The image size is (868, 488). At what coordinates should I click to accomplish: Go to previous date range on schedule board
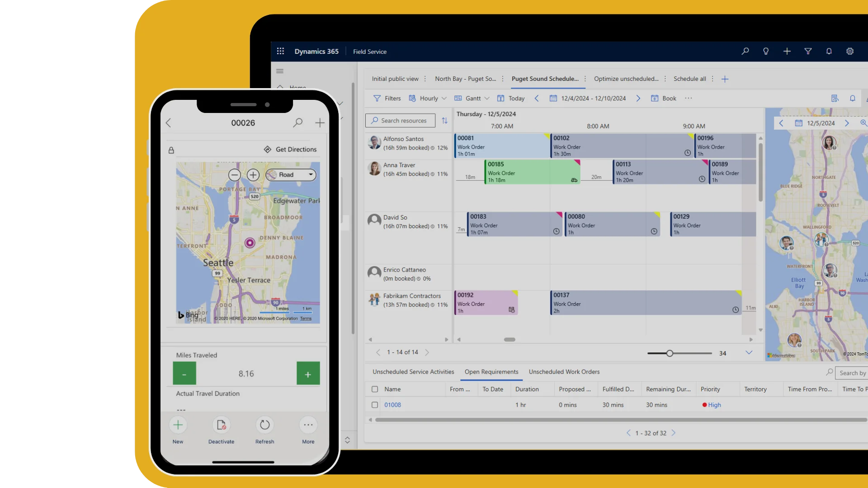click(537, 98)
